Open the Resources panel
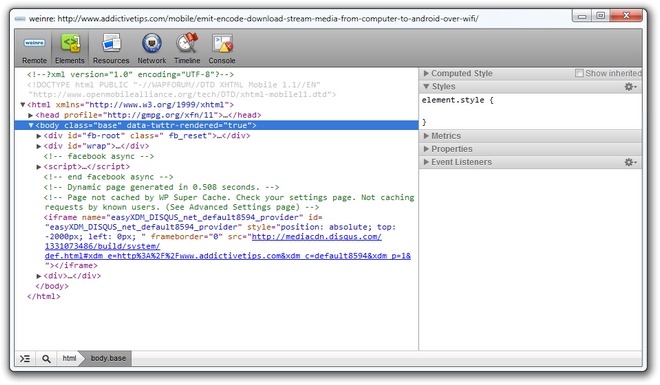The width and height of the screenshot is (660, 385). pyautogui.click(x=111, y=49)
